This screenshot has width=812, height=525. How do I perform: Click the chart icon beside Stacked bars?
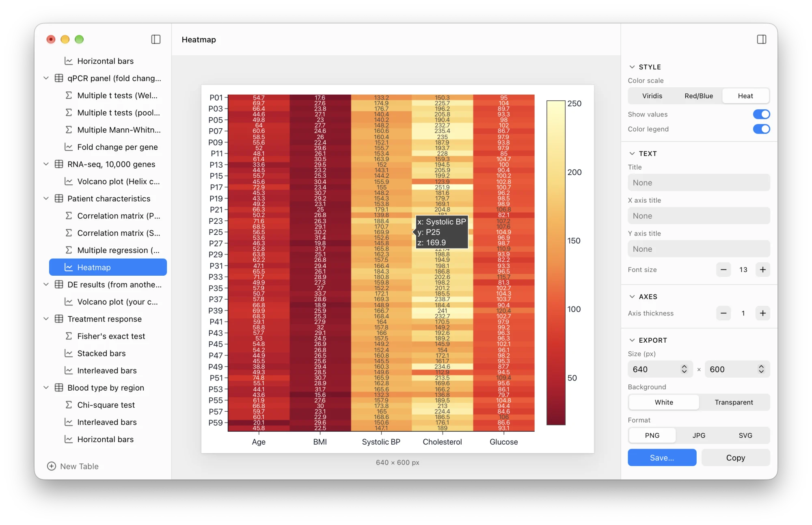[69, 353]
